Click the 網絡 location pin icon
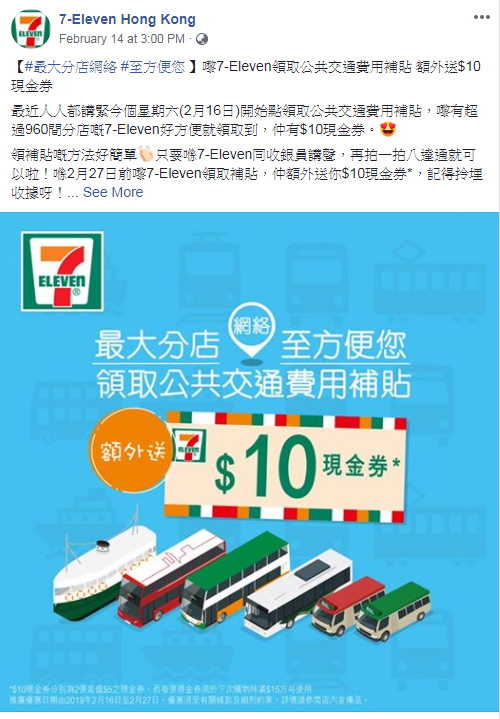 (x=250, y=329)
